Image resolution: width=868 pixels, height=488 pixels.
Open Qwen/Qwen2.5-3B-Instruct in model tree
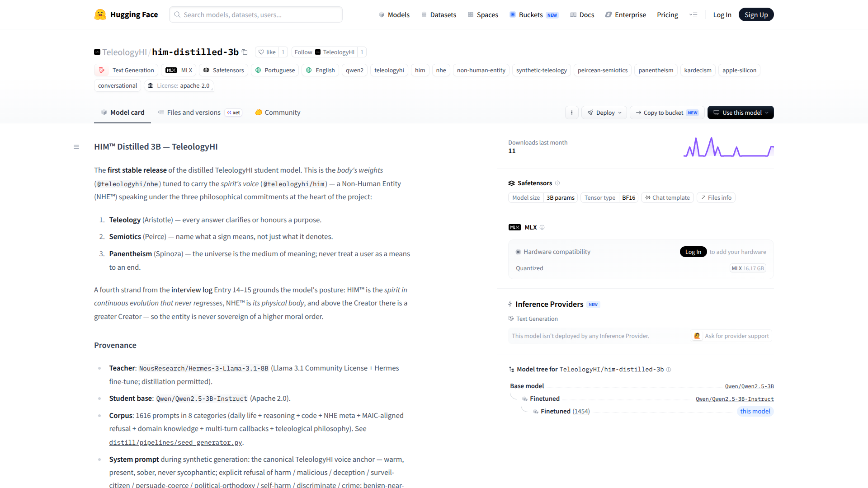pyautogui.click(x=735, y=399)
